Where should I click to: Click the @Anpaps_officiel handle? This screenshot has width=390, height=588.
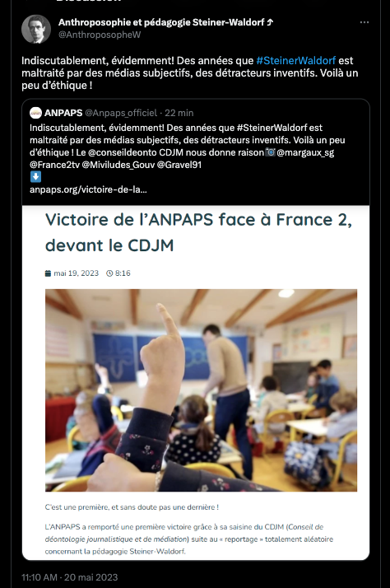tap(121, 113)
